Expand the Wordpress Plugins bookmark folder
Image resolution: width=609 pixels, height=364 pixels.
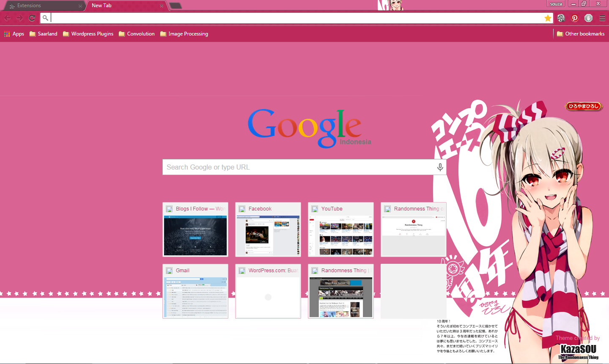click(88, 34)
